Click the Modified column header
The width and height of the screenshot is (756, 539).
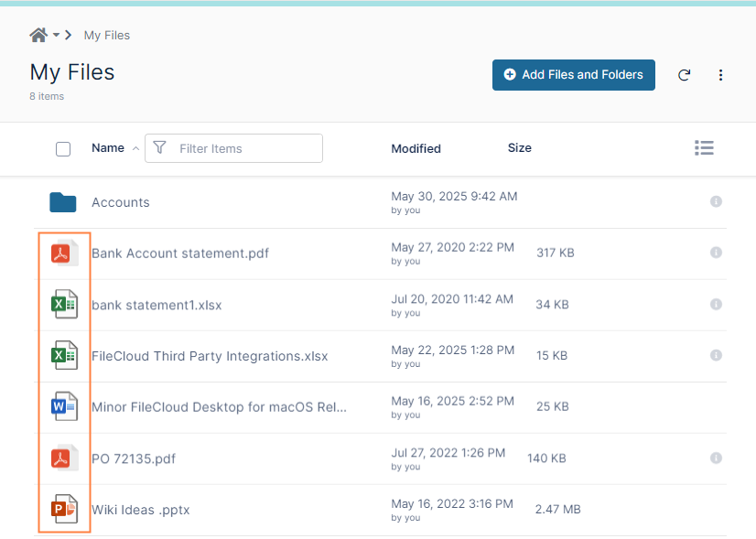coord(416,148)
